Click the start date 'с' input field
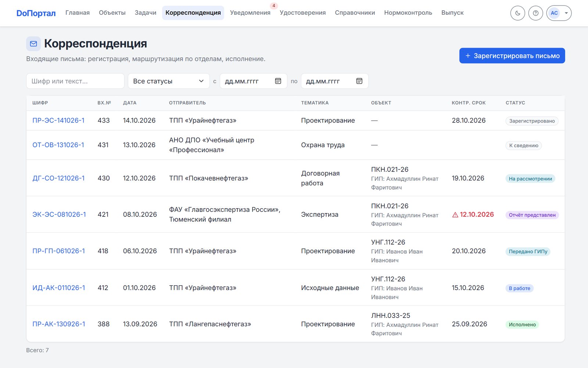Screen dimensions: 588x368 (253, 81)
